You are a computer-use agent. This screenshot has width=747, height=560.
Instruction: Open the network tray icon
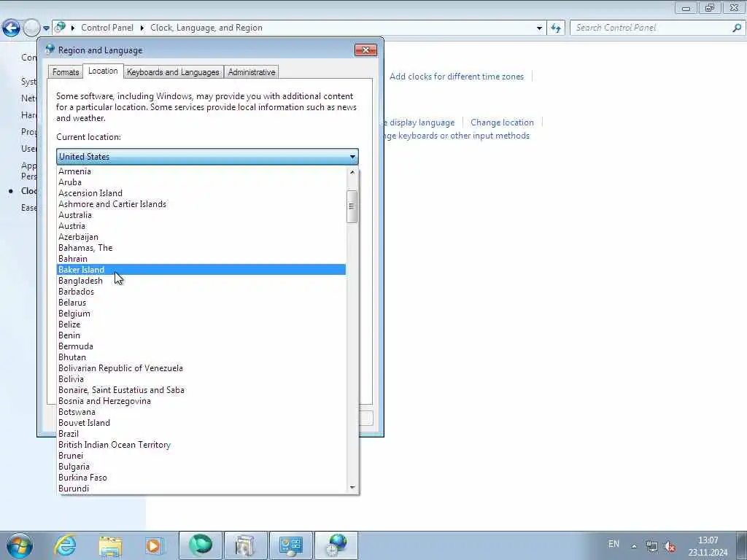[x=651, y=547]
